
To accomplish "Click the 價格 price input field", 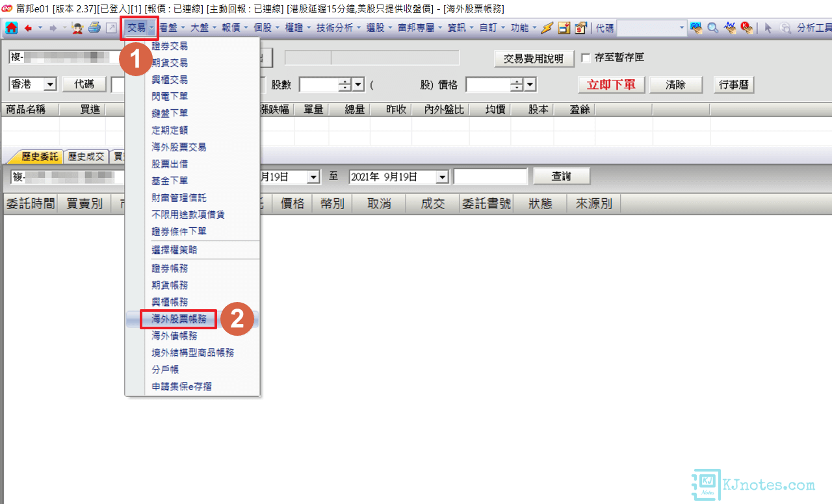I will [488, 84].
